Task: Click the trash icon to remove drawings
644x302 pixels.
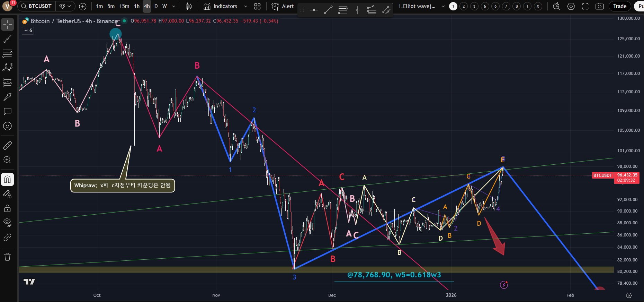Action: pos(7,257)
